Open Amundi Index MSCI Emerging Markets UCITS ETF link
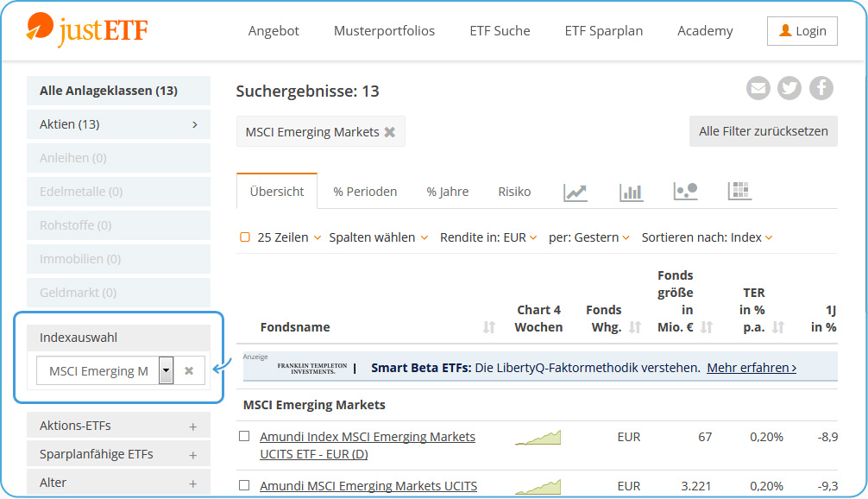 [368, 445]
